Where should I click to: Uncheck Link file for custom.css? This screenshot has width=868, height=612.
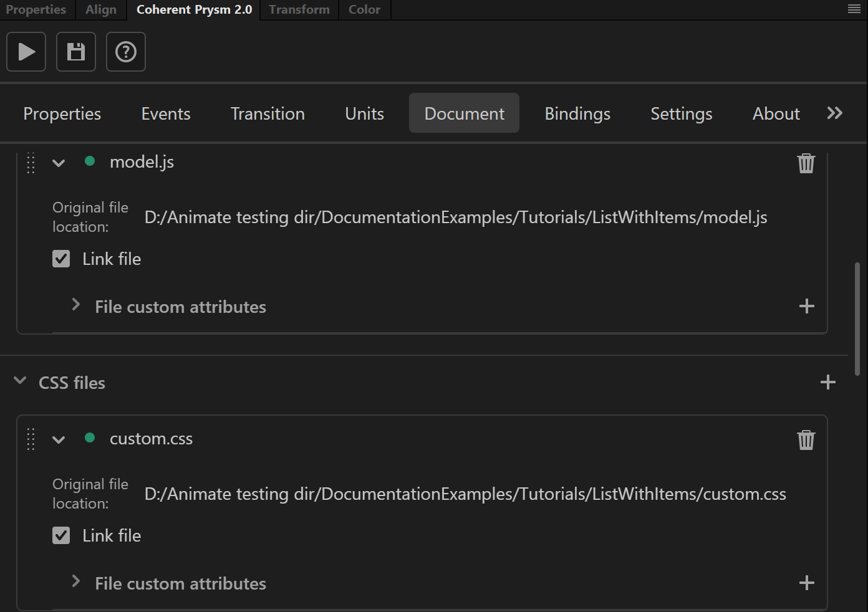point(61,535)
